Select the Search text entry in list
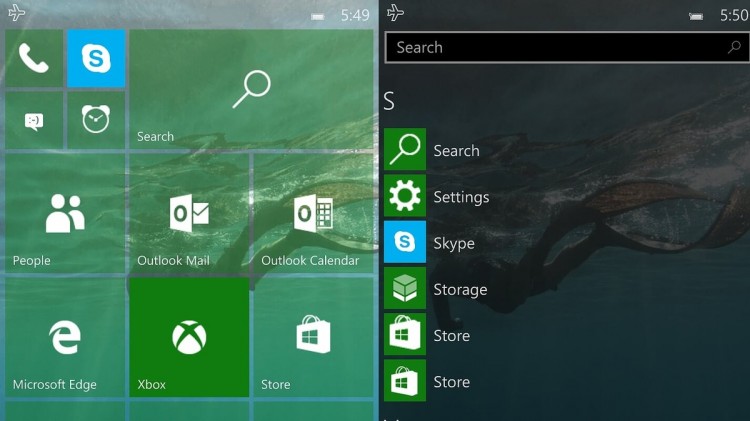Image resolution: width=750 pixels, height=421 pixels. 456,151
